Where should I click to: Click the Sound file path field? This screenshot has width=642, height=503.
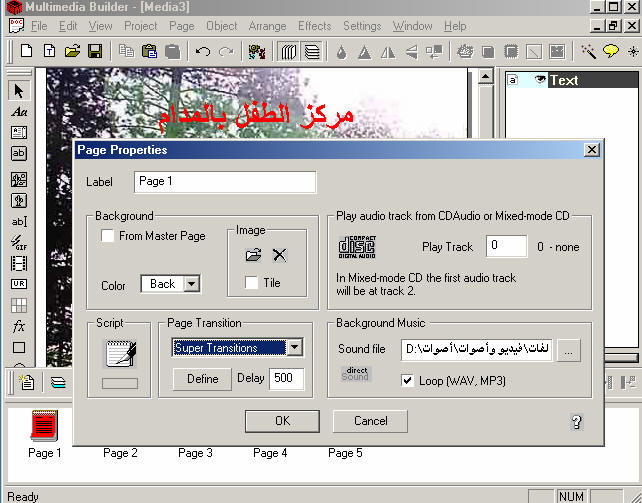(x=477, y=350)
